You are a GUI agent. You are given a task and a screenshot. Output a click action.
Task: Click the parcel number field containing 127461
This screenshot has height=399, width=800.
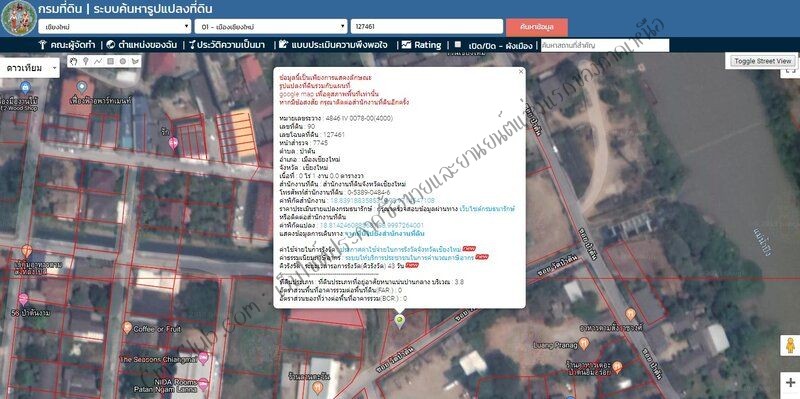(427, 27)
